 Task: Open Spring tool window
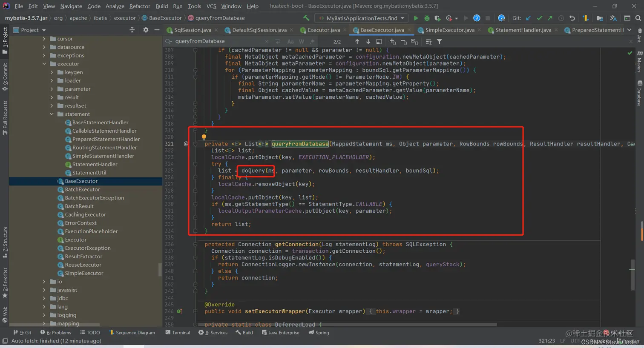tap(319, 333)
